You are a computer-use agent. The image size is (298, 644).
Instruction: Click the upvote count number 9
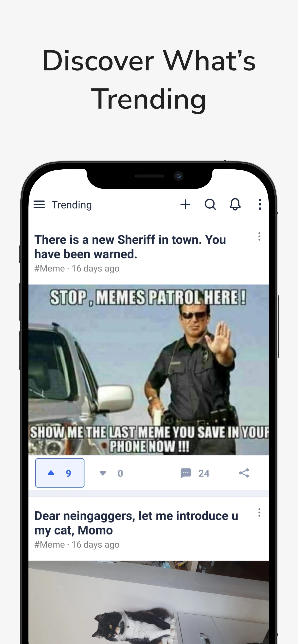pyautogui.click(x=68, y=473)
